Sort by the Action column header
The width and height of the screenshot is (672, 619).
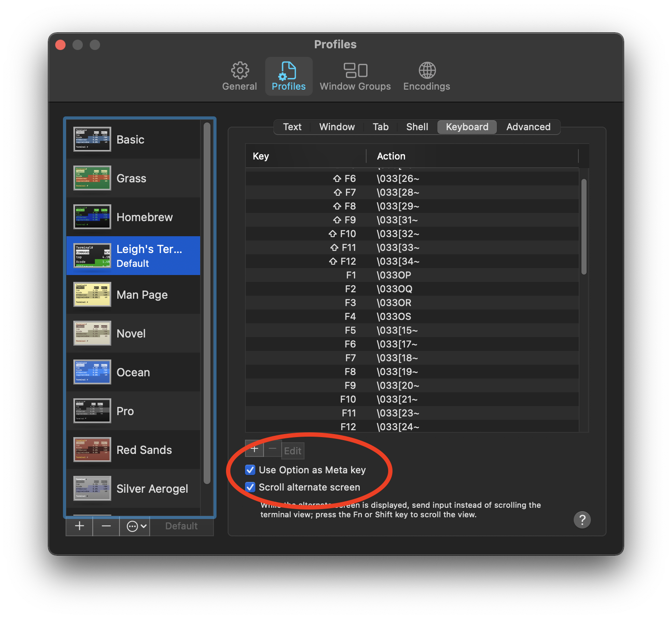pyautogui.click(x=472, y=156)
